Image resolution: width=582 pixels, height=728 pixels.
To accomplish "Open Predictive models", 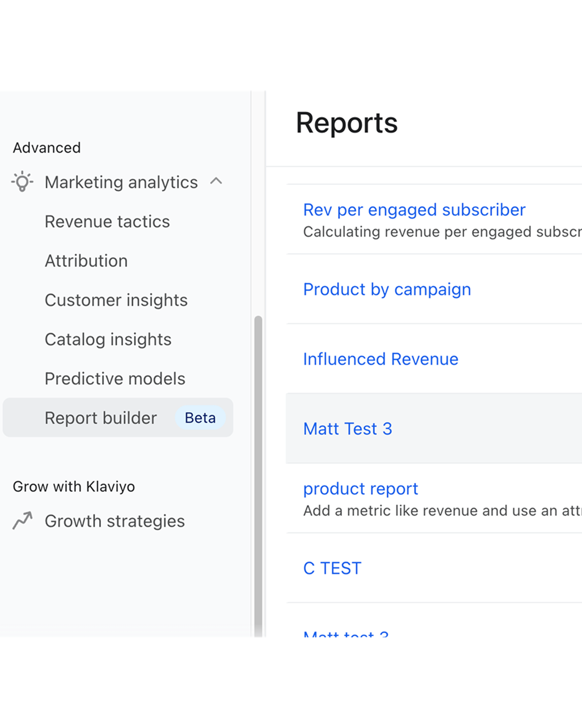I will click(115, 379).
